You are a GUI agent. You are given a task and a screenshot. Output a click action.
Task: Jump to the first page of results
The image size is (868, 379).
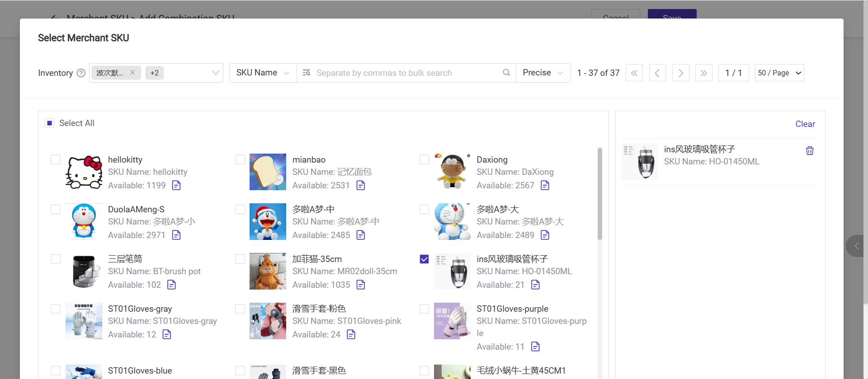634,73
